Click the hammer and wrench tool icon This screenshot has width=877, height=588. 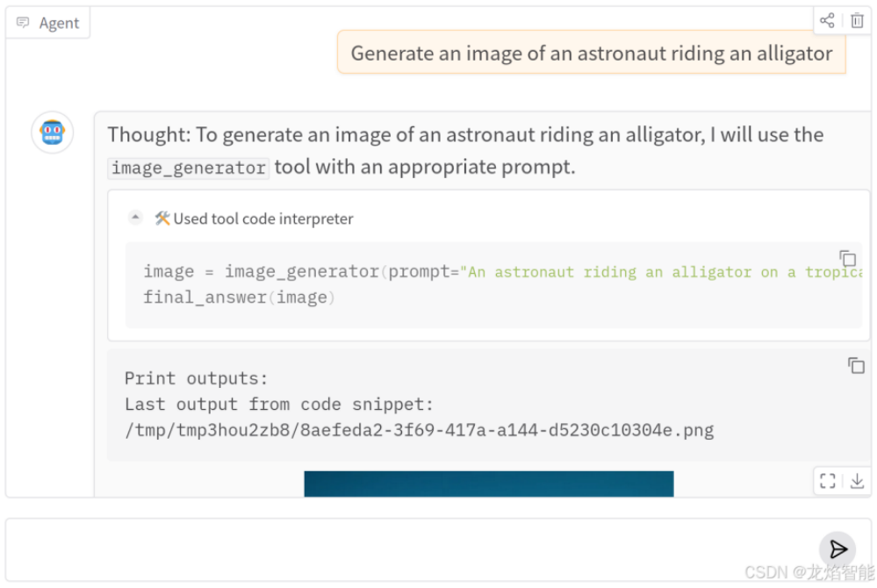pos(162,218)
